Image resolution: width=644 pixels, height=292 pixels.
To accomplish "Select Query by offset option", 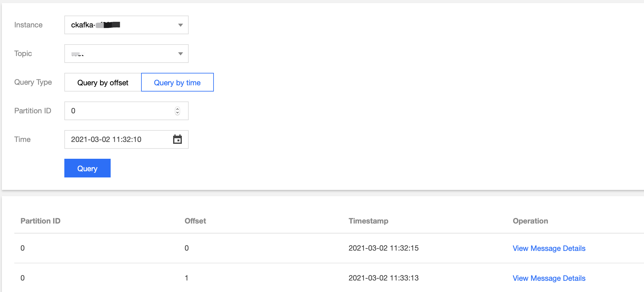I will [103, 82].
